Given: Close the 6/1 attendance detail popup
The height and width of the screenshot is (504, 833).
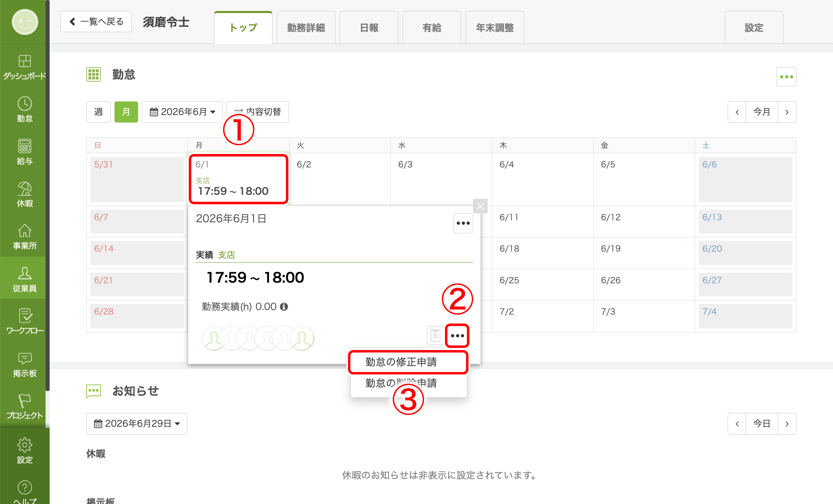Looking at the screenshot, I should pyautogui.click(x=480, y=206).
